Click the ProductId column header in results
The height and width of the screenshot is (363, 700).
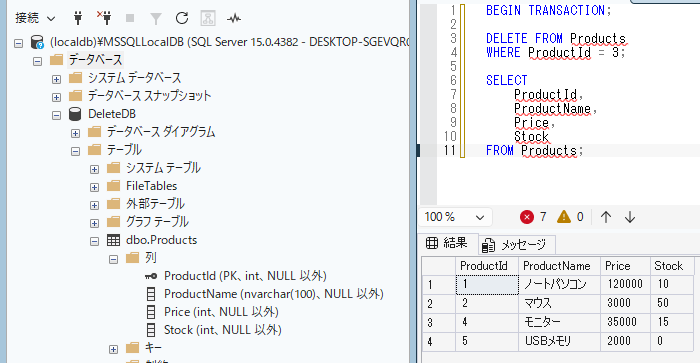point(487,266)
